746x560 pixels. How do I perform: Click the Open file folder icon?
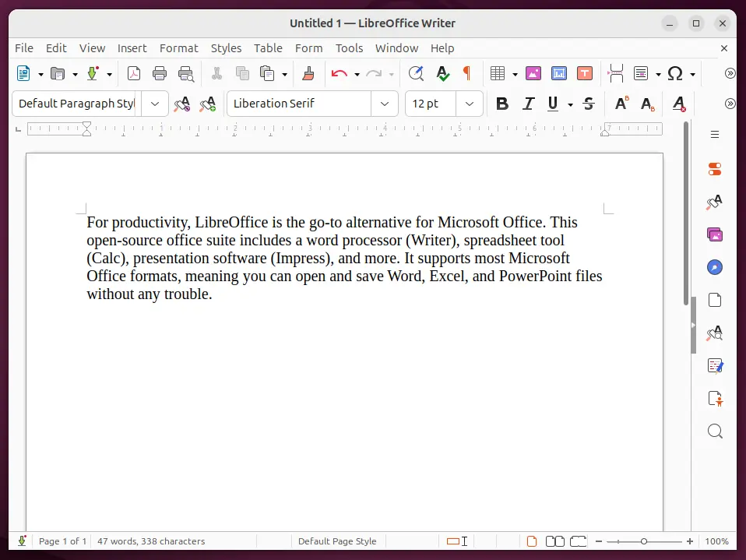click(58, 74)
